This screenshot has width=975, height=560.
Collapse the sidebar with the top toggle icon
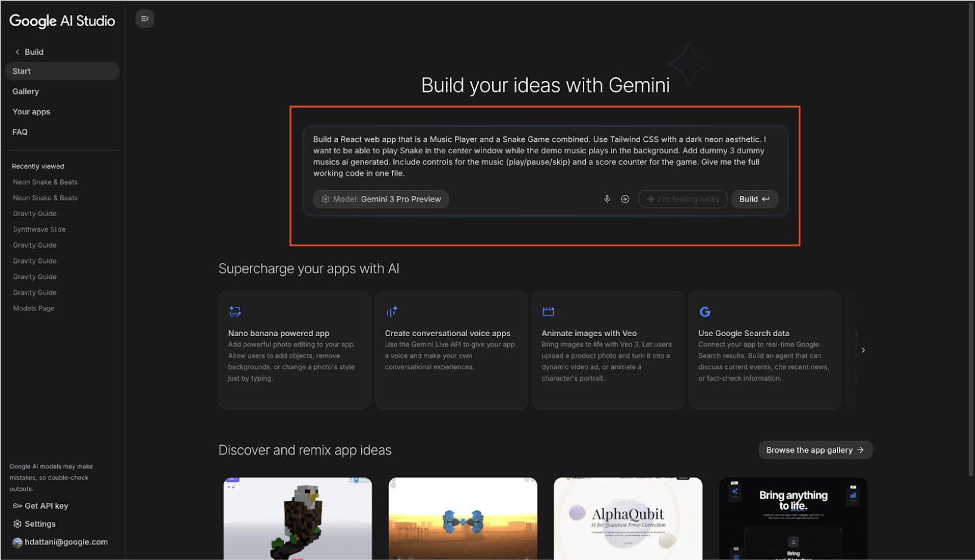(x=145, y=19)
